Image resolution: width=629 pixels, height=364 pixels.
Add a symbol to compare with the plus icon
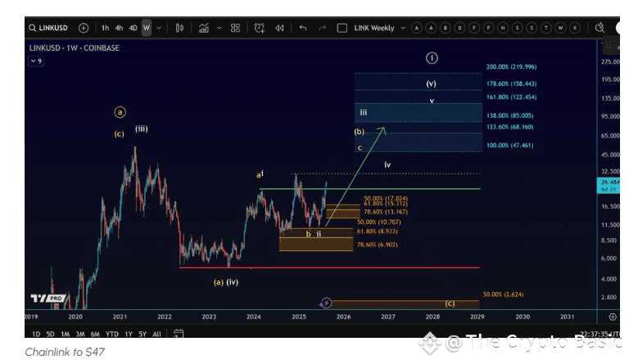(84, 28)
